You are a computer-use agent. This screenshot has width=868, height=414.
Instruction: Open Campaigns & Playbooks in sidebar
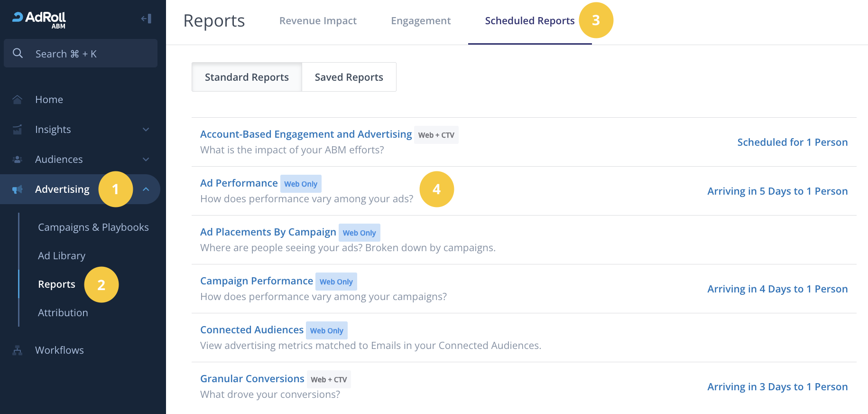(93, 227)
